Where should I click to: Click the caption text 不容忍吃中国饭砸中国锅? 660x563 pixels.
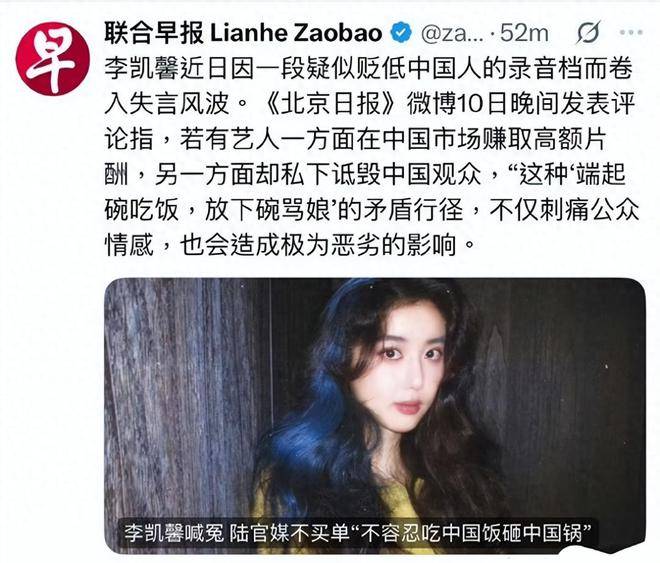point(471,533)
